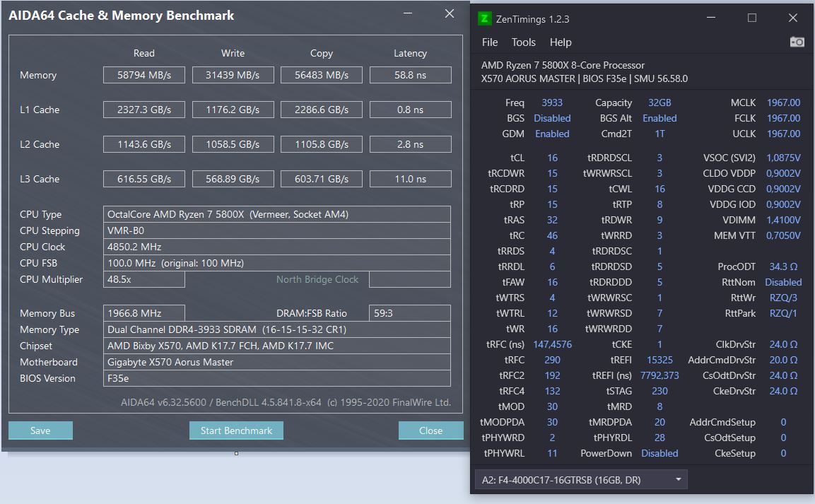The height and width of the screenshot is (504, 815).
Task: Click the AMD Ryzen 7 5800X processor name
Action: point(563,65)
